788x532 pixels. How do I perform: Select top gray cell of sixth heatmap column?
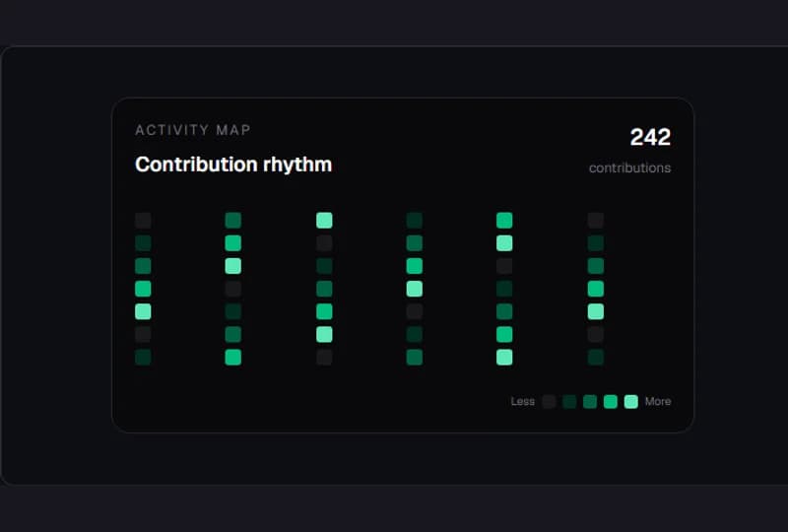(x=596, y=221)
